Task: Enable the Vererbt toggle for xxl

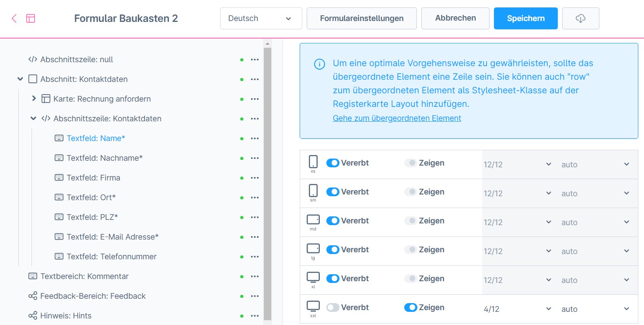Action: tap(333, 307)
